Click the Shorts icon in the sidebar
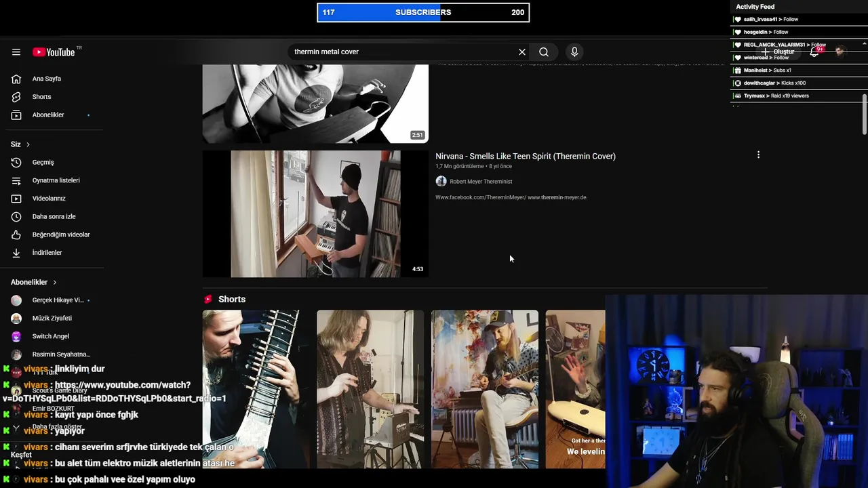The image size is (868, 488). point(16,97)
